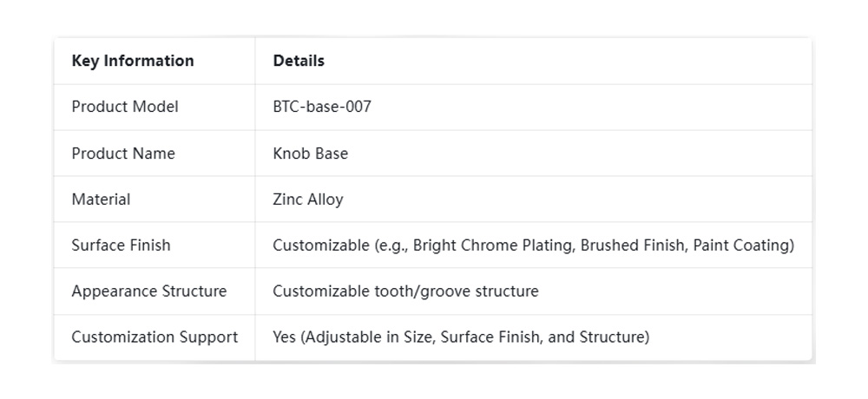This screenshot has width=868, height=399.
Task: Click the "Bright Chrome Plating" text
Action: (x=492, y=245)
